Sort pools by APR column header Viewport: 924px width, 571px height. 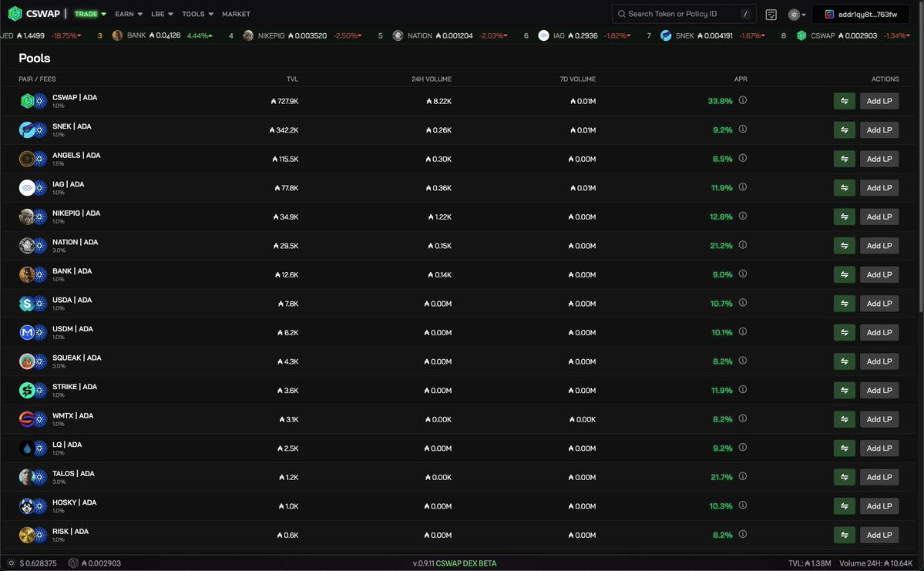(741, 79)
